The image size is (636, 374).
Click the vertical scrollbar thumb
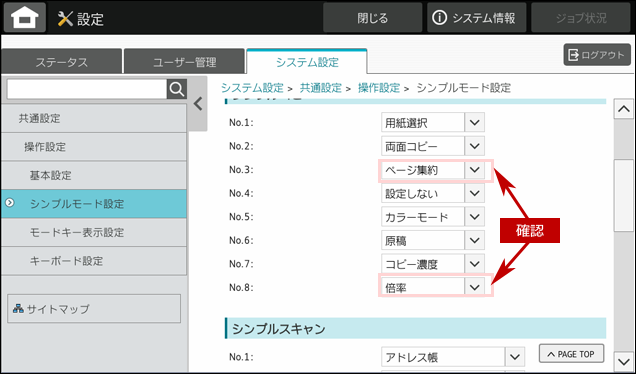tap(623, 196)
